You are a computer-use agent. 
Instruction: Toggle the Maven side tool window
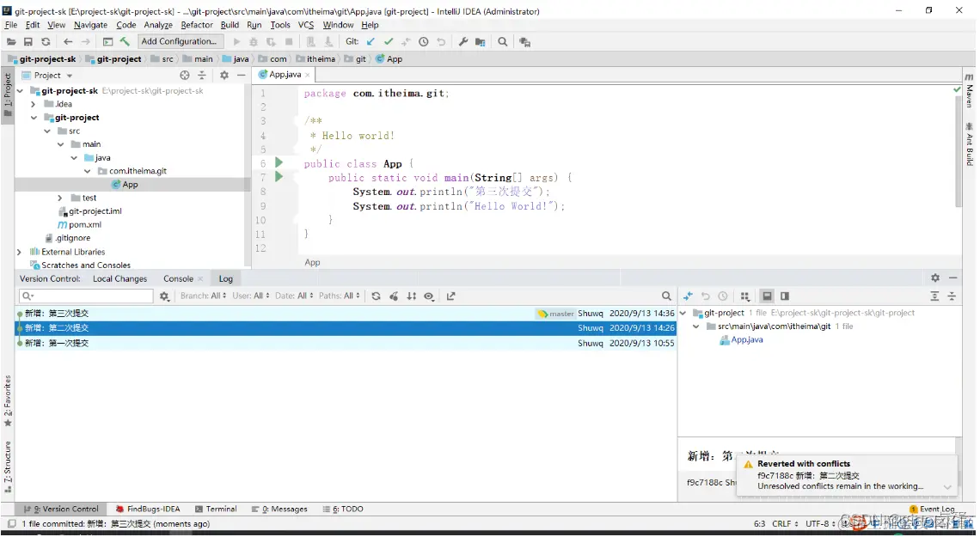(969, 91)
